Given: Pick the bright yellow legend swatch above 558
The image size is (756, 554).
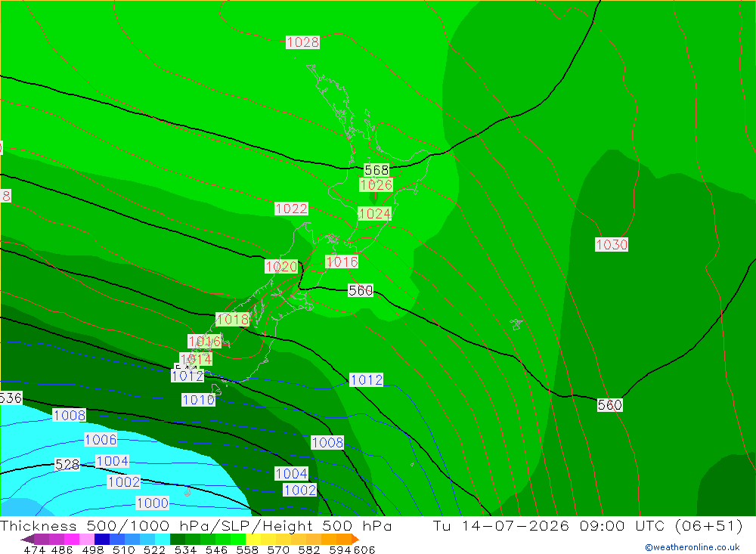Looking at the screenshot, I should (253, 539).
